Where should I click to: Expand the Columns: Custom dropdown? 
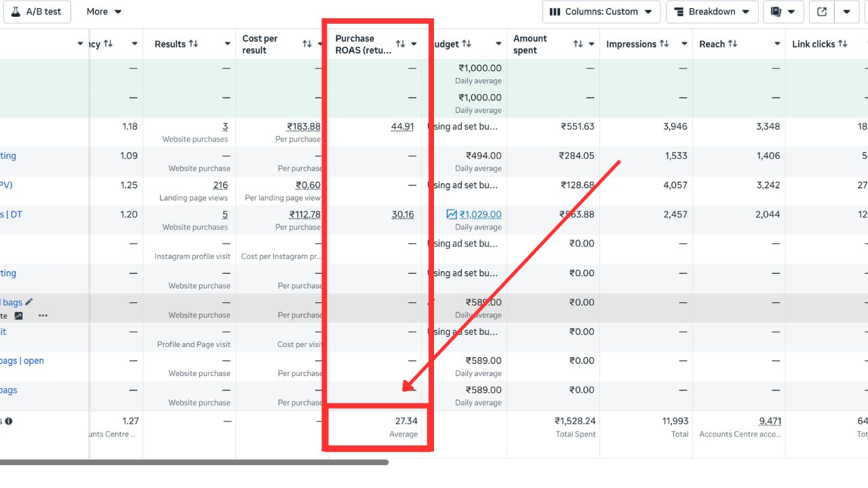coord(601,12)
